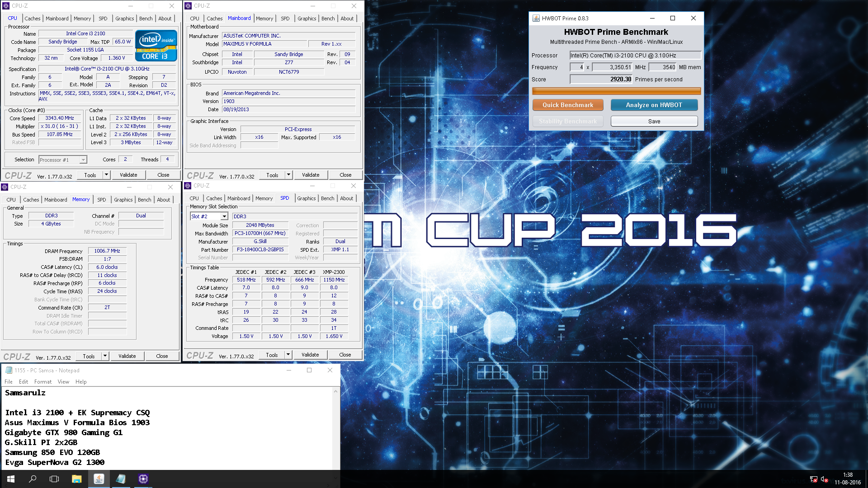Click CPU-Z title icon in SPD window
This screenshot has height=488, width=868.
[x=188, y=186]
